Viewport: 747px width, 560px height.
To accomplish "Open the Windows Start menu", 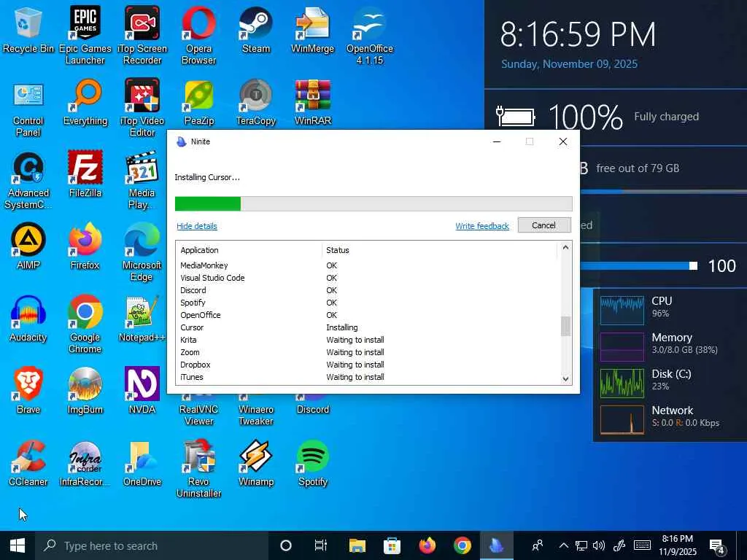I will (x=18, y=545).
